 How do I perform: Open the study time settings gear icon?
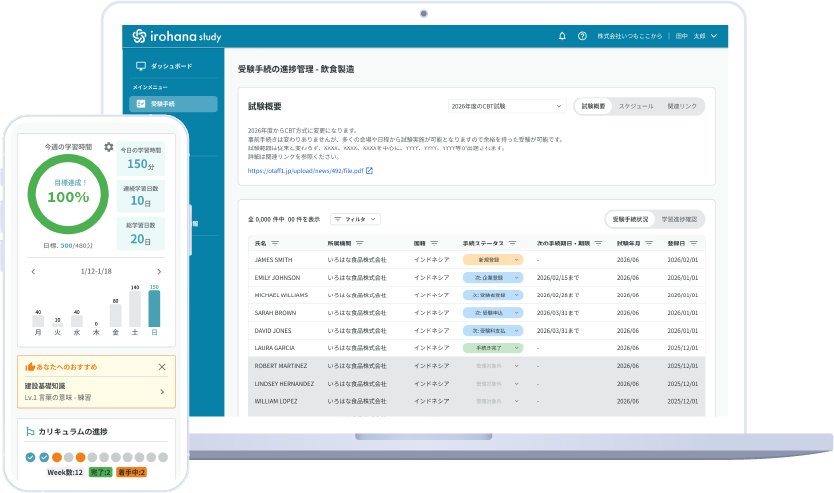pos(109,147)
